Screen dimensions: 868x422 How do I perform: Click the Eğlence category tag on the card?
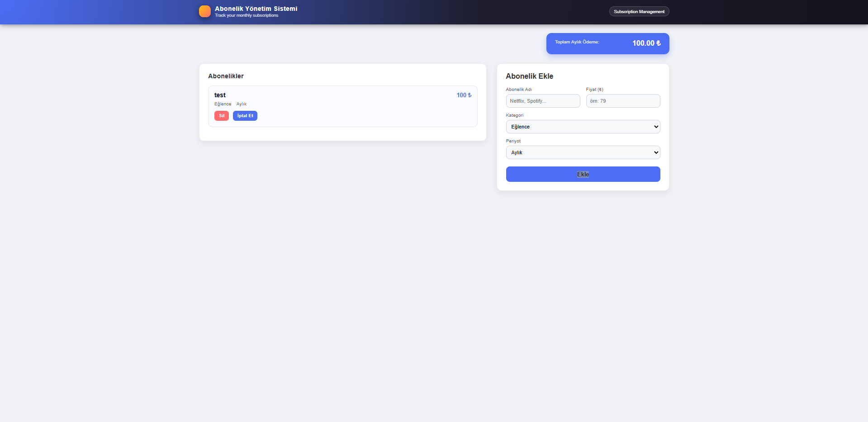point(222,104)
